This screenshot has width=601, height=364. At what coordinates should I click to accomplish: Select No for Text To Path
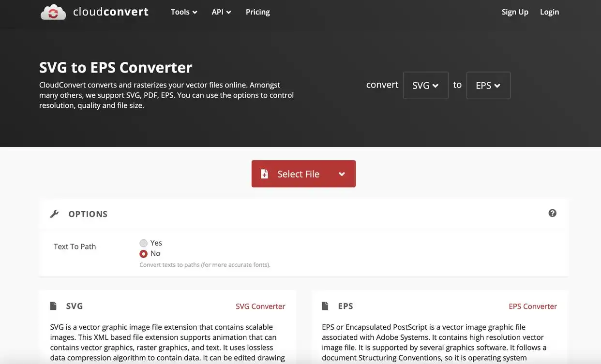pos(144,254)
